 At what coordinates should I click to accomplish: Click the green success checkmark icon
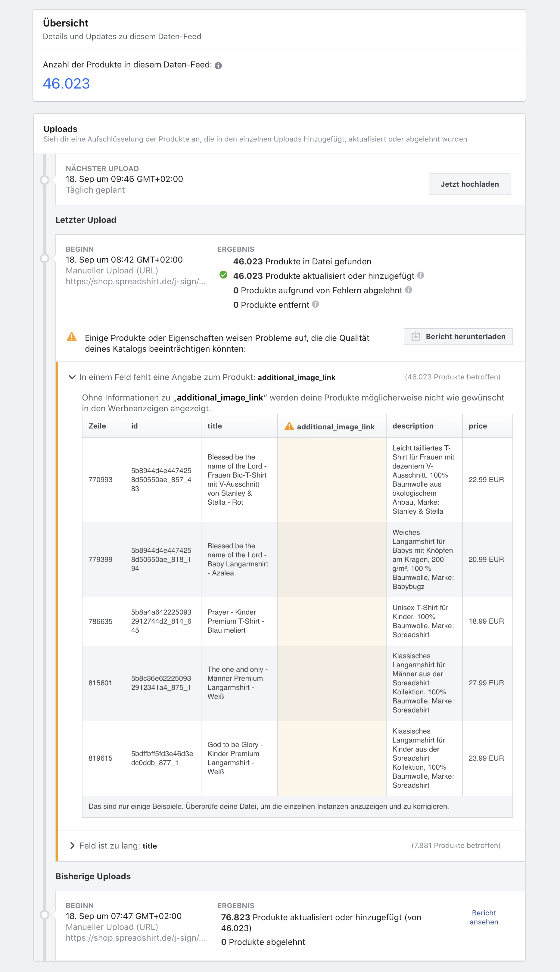[223, 275]
